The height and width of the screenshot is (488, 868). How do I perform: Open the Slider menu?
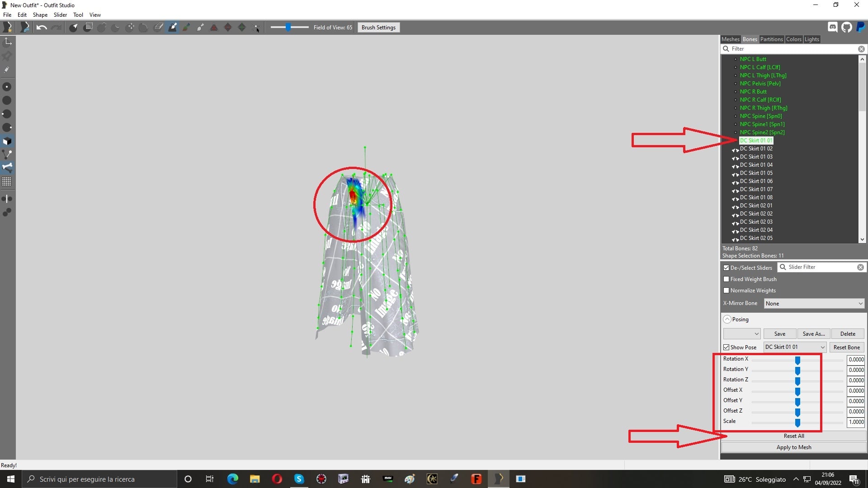point(60,15)
